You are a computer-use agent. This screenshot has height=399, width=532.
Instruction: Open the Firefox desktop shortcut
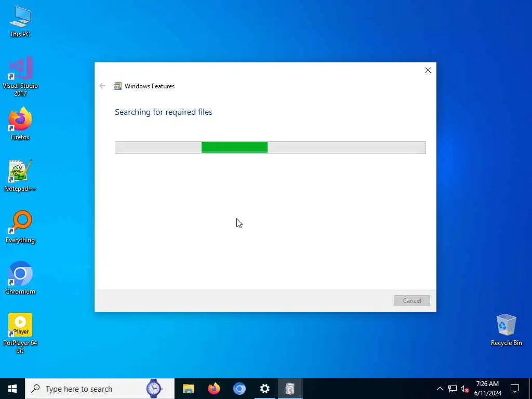[20, 124]
